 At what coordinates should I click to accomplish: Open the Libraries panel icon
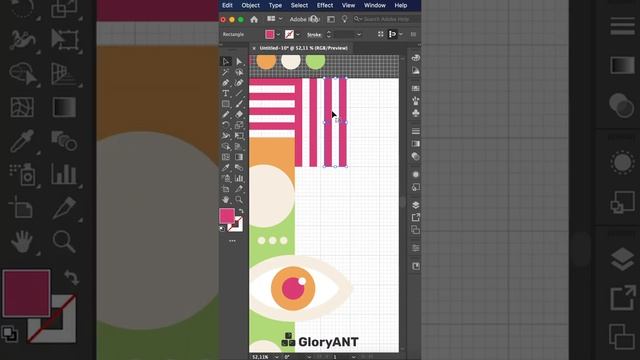coord(416,267)
